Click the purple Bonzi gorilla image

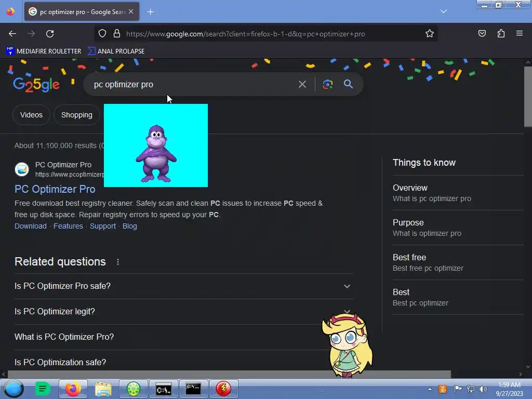click(x=156, y=153)
